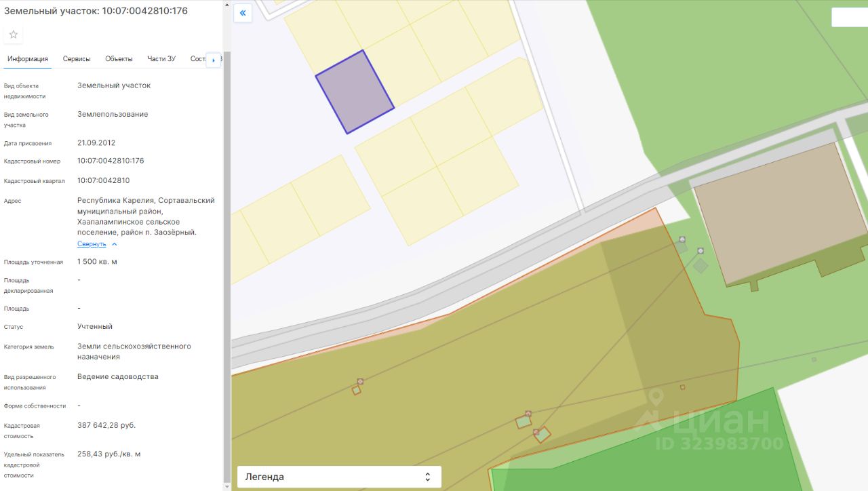Click the Кадастровый номер value in the table
The image size is (868, 491).
111,161
